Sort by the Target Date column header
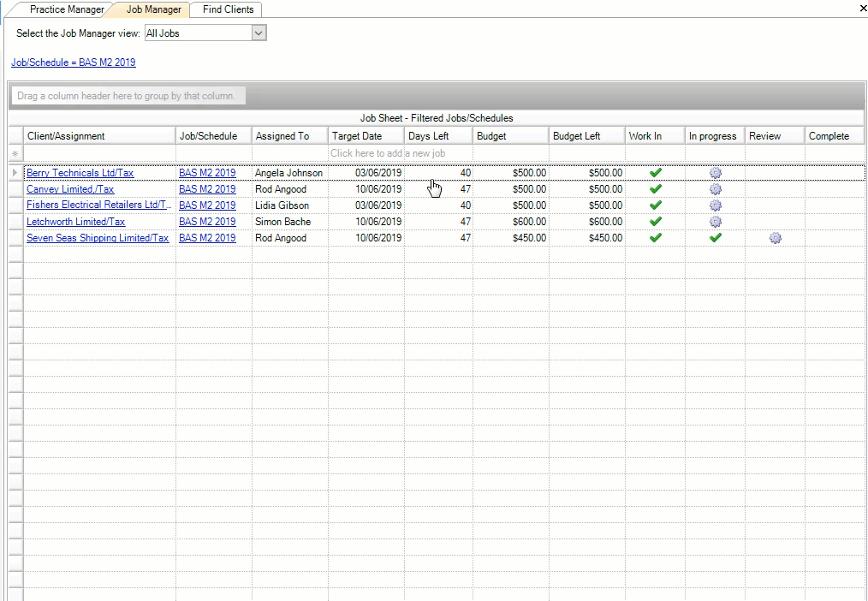 tap(357, 136)
